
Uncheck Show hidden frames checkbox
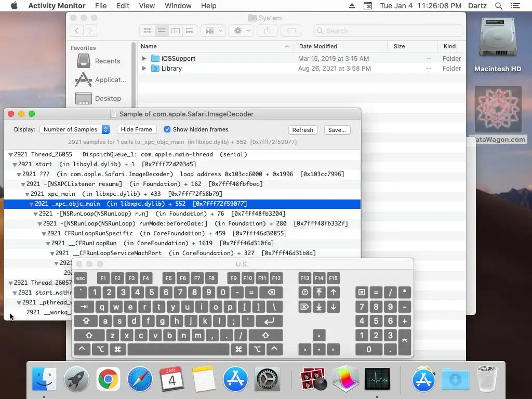[167, 129]
